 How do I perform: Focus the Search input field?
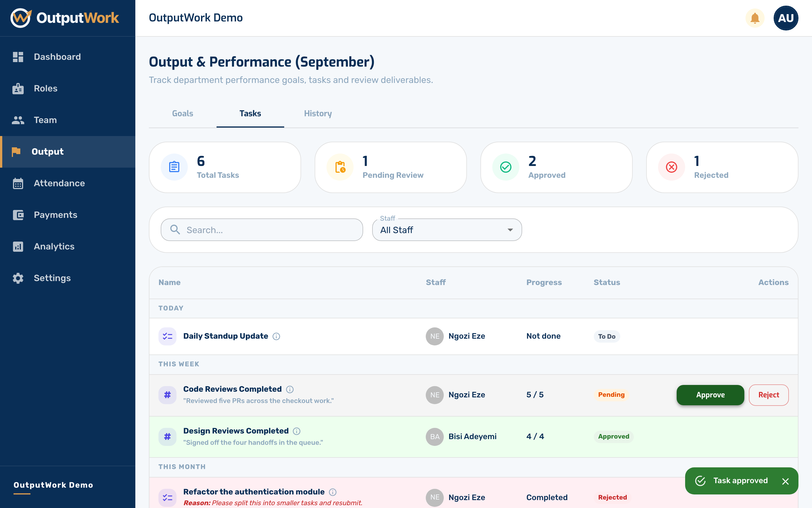pyautogui.click(x=262, y=230)
